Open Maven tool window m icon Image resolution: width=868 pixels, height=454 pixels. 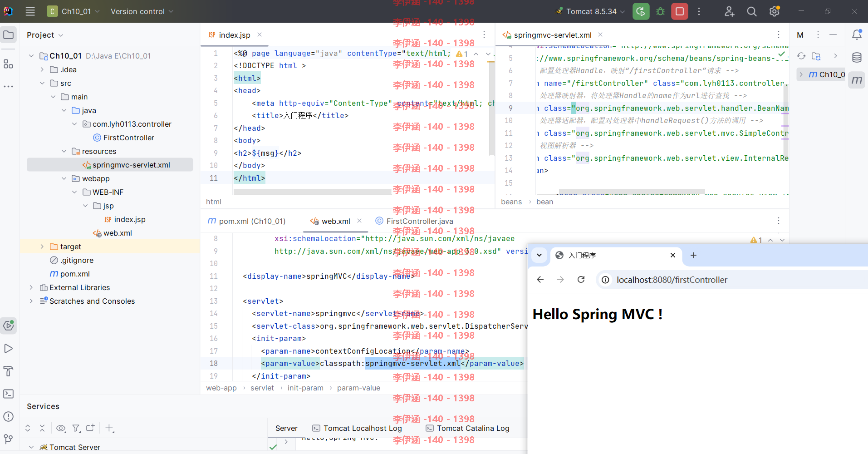[857, 80]
